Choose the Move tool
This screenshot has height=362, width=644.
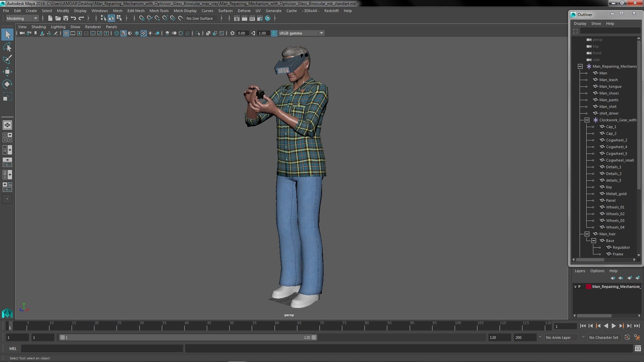point(7,72)
